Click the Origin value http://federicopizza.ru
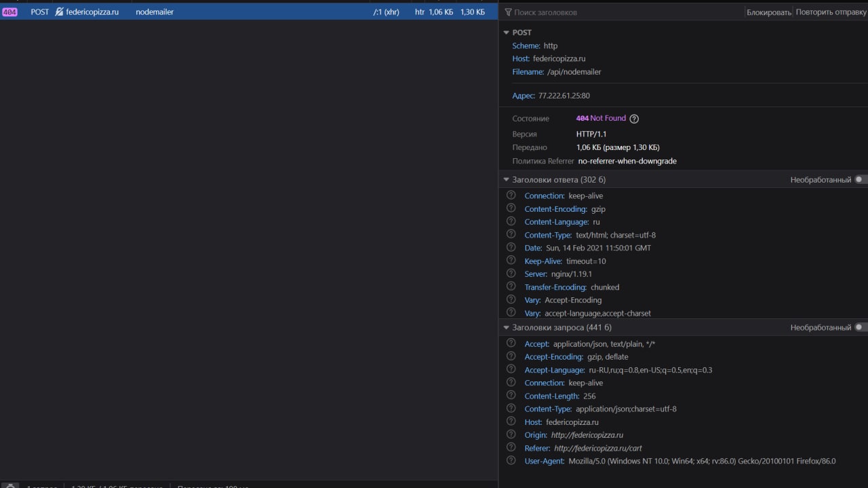 (587, 435)
